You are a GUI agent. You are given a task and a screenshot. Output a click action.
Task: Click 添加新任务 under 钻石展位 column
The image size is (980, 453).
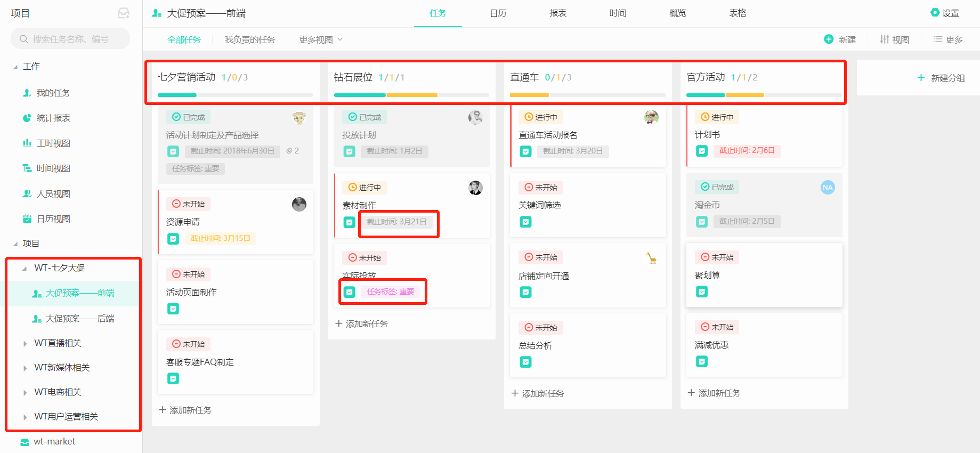(361, 323)
